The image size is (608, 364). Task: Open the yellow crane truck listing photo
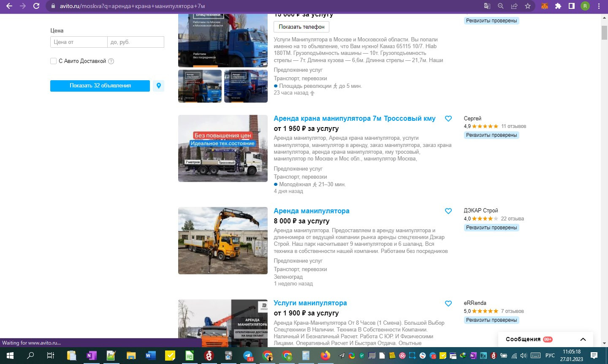pyautogui.click(x=223, y=241)
